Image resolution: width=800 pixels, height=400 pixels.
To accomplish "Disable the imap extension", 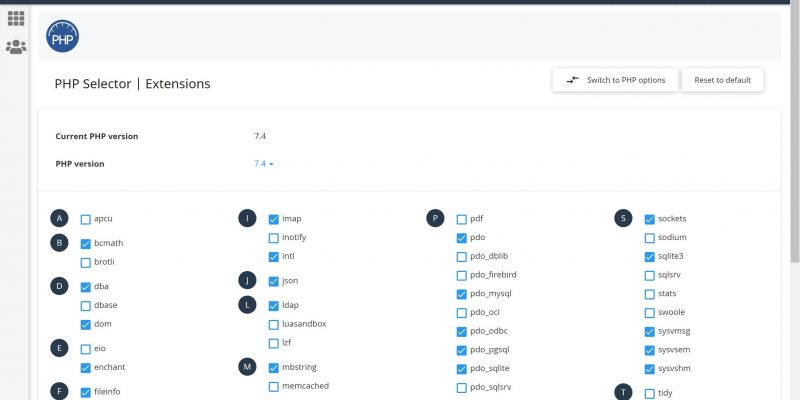I will pos(273,219).
